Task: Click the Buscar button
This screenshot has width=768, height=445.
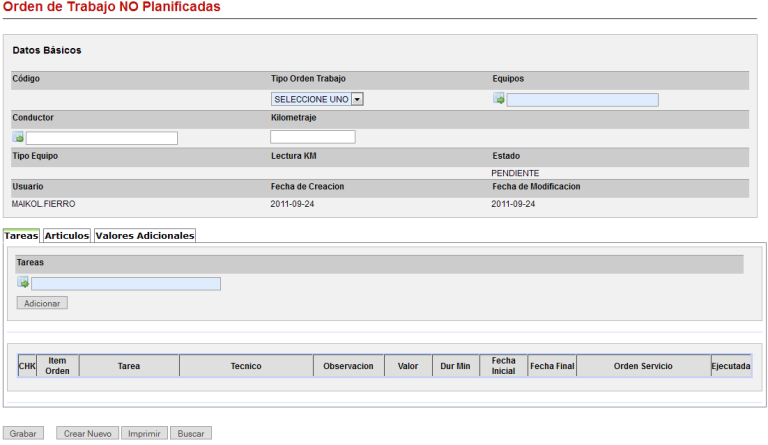Action: click(x=190, y=434)
